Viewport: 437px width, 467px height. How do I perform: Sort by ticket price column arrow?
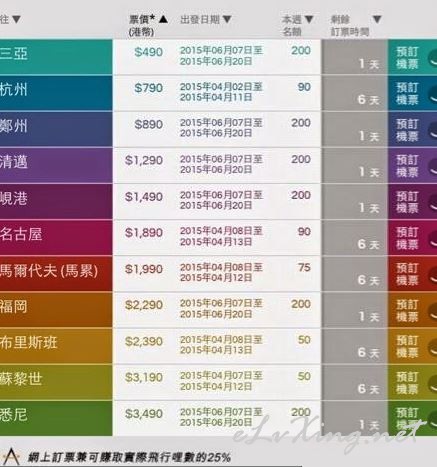(163, 19)
